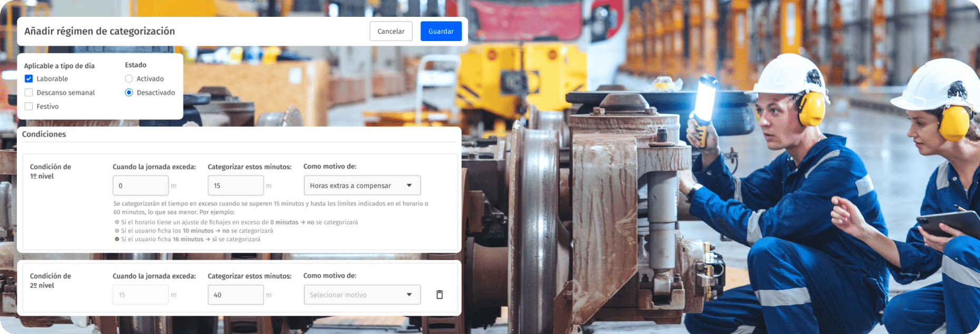980x334 pixels.
Task: Select the Activado radio button
Action: pyautogui.click(x=129, y=78)
